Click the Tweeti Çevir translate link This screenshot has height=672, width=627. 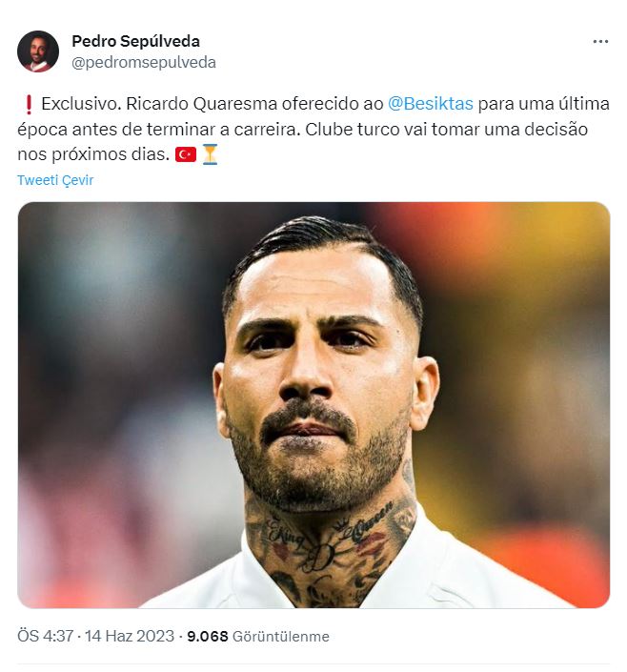click(x=55, y=180)
